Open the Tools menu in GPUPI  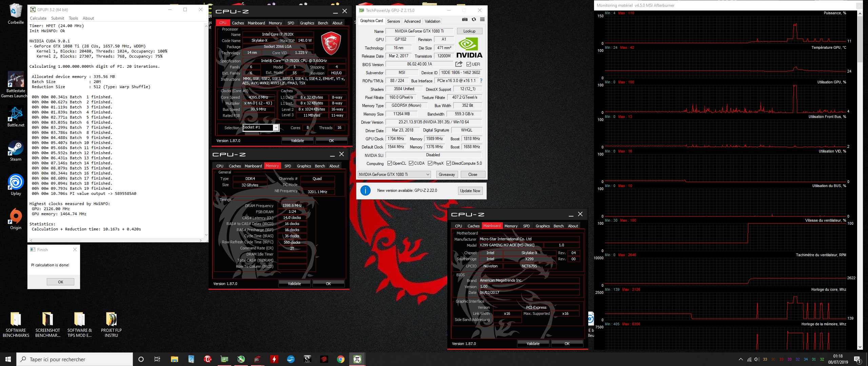point(73,18)
